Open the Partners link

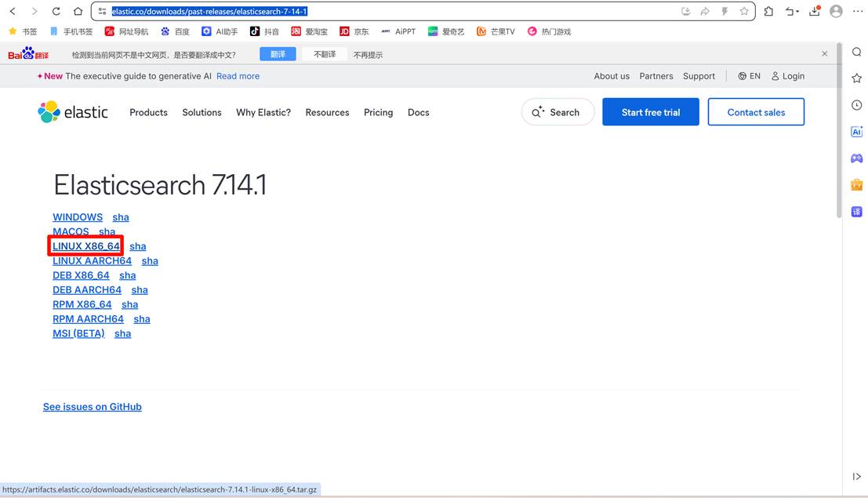click(x=656, y=76)
